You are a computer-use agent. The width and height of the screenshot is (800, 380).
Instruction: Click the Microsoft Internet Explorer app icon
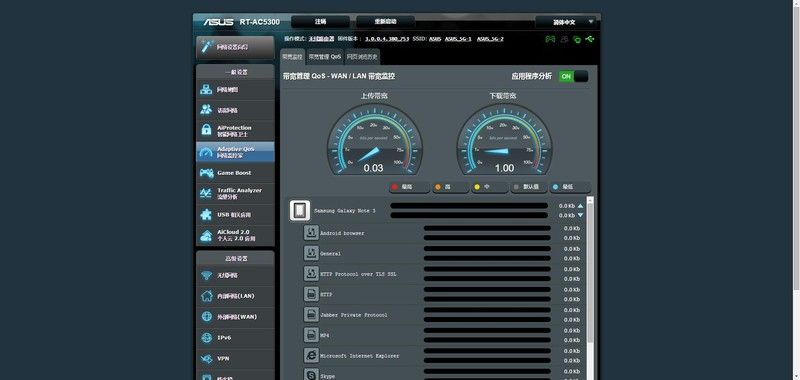pos(311,356)
